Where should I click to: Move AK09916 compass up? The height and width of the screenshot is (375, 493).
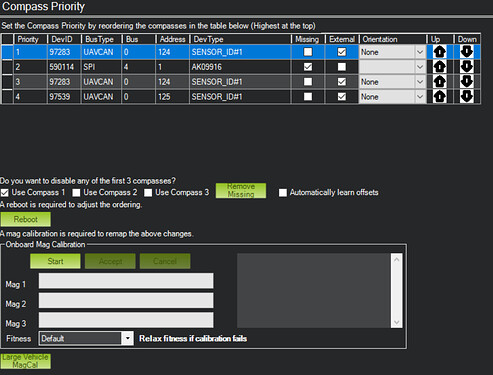(x=440, y=67)
